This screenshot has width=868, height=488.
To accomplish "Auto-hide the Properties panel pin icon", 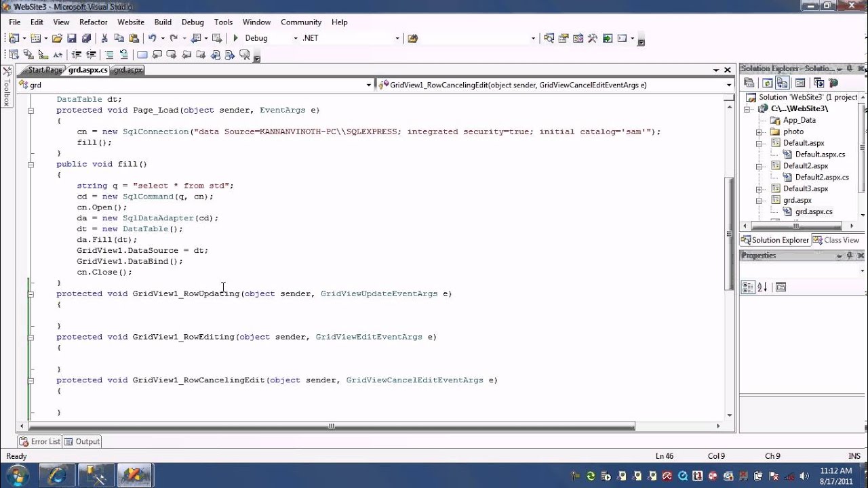I will (x=850, y=256).
